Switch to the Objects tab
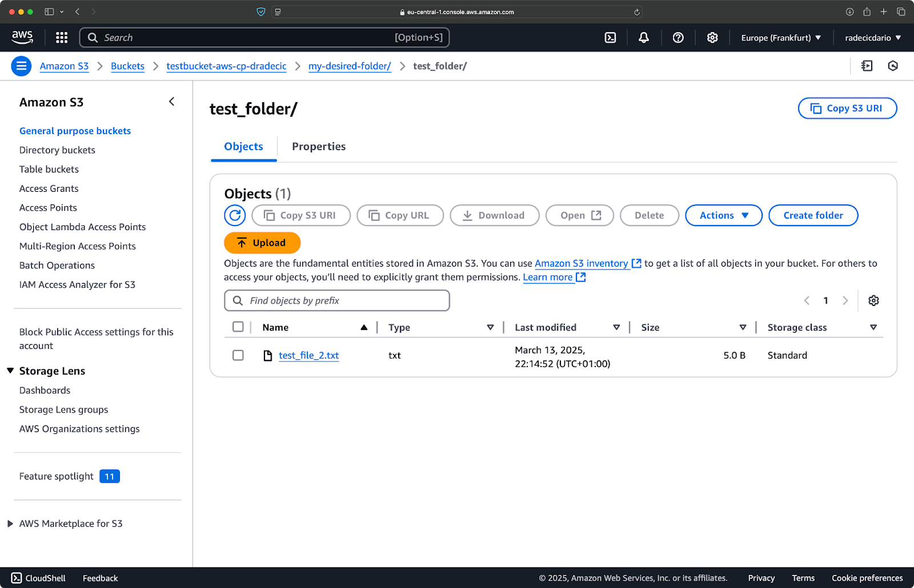This screenshot has height=588, width=914. 244,147
